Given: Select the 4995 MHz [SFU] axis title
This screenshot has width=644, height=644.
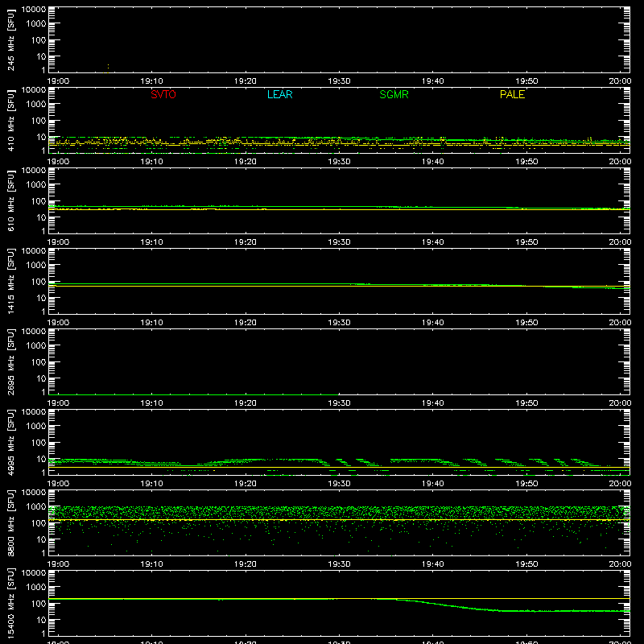Looking at the screenshot, I should 10,442.
